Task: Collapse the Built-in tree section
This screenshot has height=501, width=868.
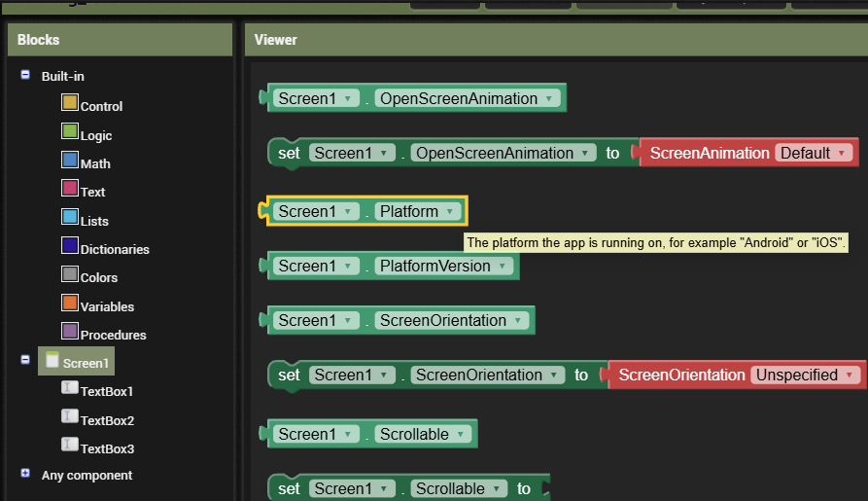Action: point(25,74)
